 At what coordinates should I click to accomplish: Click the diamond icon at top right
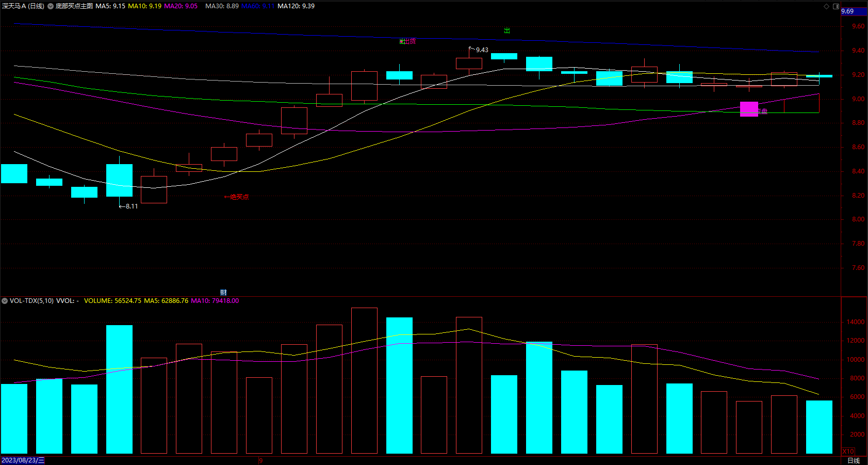tap(826, 6)
